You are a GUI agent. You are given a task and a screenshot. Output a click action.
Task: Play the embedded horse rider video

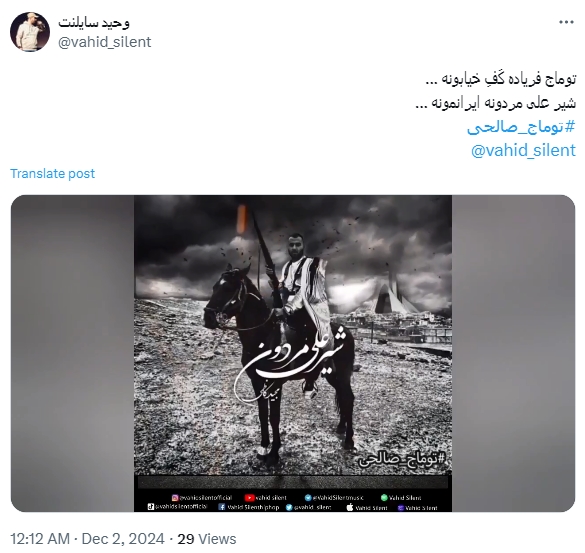pyautogui.click(x=293, y=353)
